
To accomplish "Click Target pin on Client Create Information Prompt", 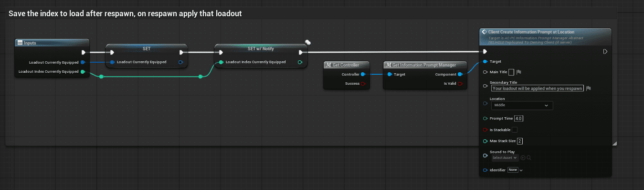I will [486, 61].
